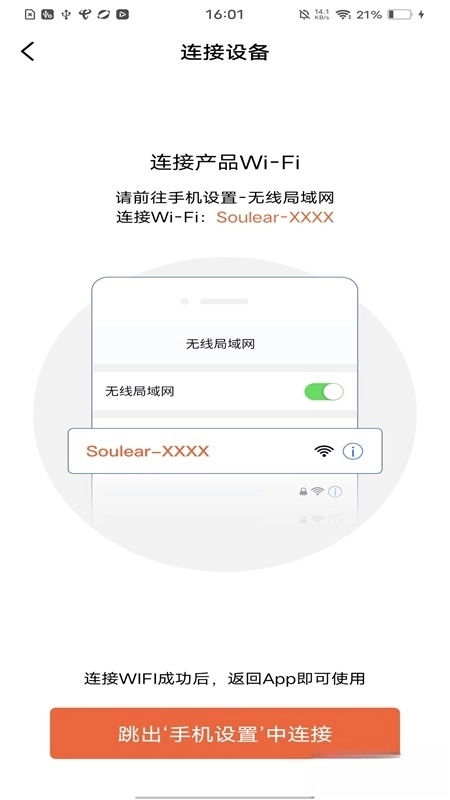The width and height of the screenshot is (450, 800).
Task: Tap the USB icon in status bar
Action: (x=66, y=14)
